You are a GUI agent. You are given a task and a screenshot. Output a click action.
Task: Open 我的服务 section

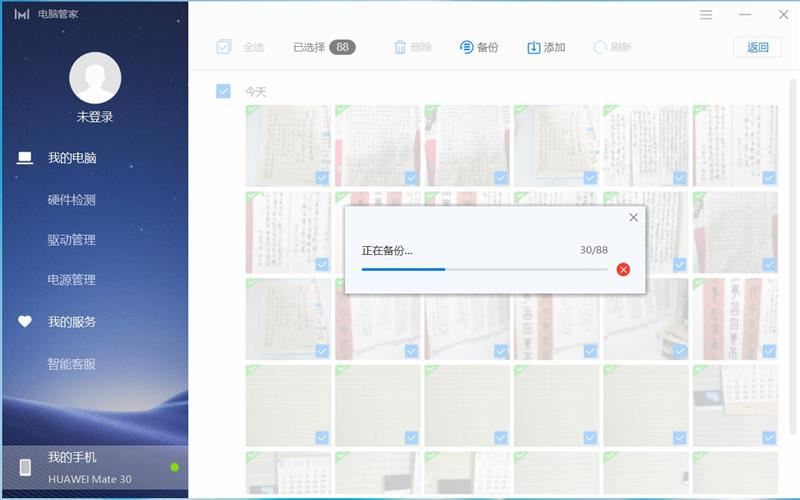pyautogui.click(x=72, y=322)
